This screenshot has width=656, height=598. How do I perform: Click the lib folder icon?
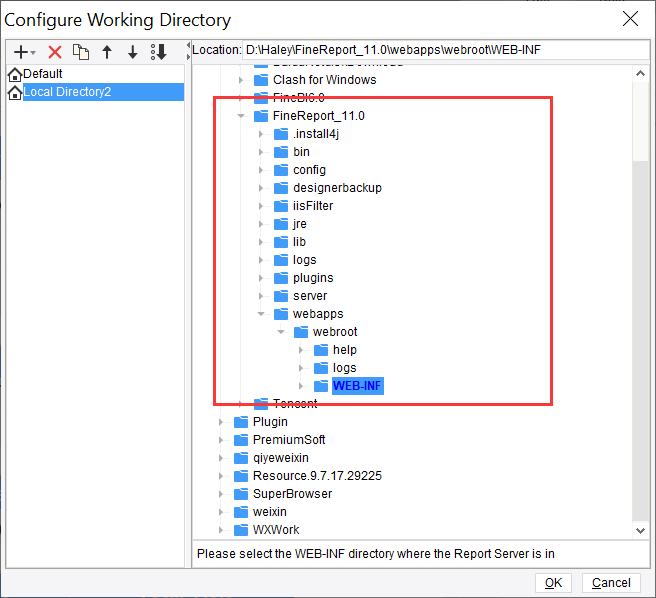[281, 241]
